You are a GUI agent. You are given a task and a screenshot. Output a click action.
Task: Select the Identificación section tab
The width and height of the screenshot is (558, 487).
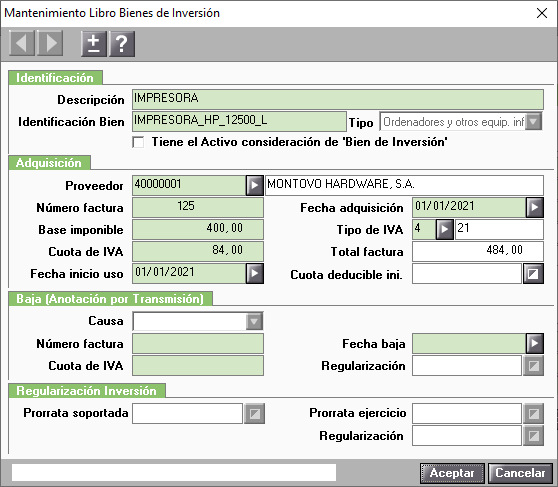point(55,78)
